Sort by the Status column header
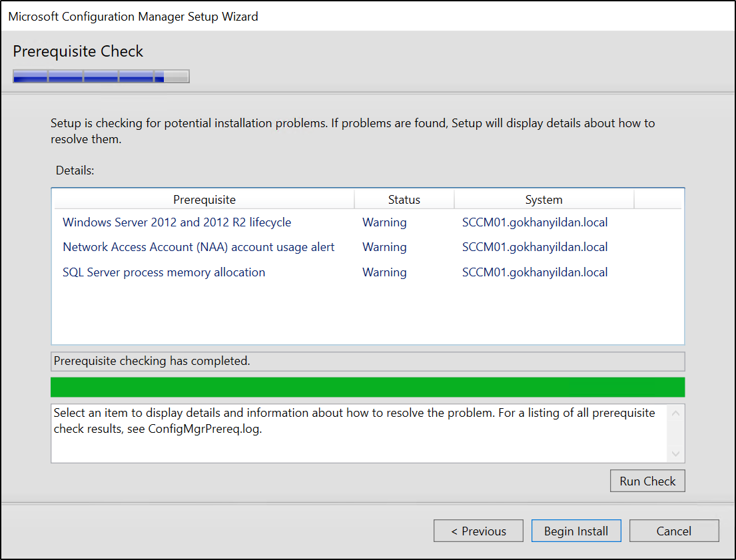Image resolution: width=736 pixels, height=560 pixels. (404, 200)
